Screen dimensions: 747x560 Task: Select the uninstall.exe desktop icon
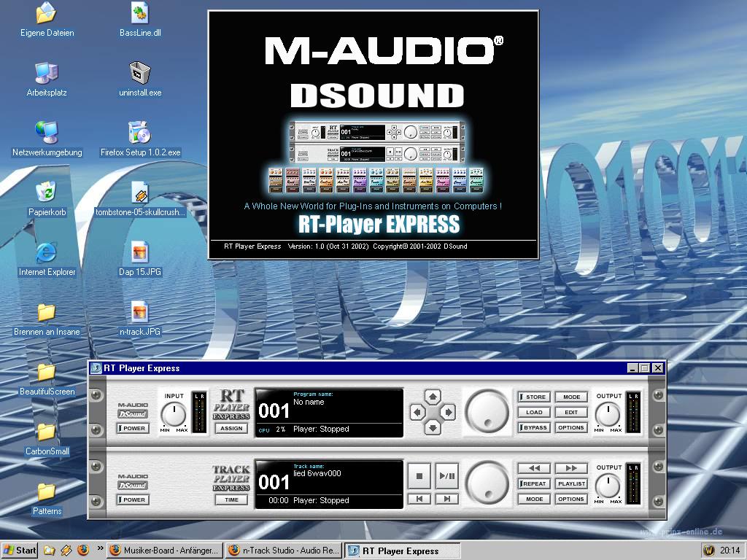coord(140,80)
